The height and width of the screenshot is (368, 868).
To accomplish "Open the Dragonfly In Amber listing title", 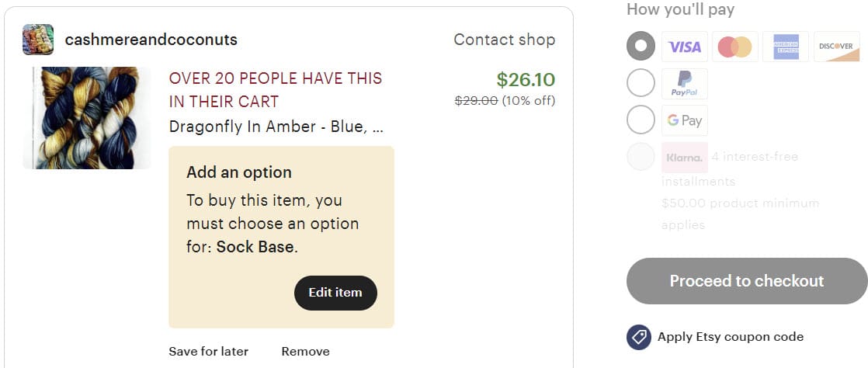I will [x=276, y=127].
